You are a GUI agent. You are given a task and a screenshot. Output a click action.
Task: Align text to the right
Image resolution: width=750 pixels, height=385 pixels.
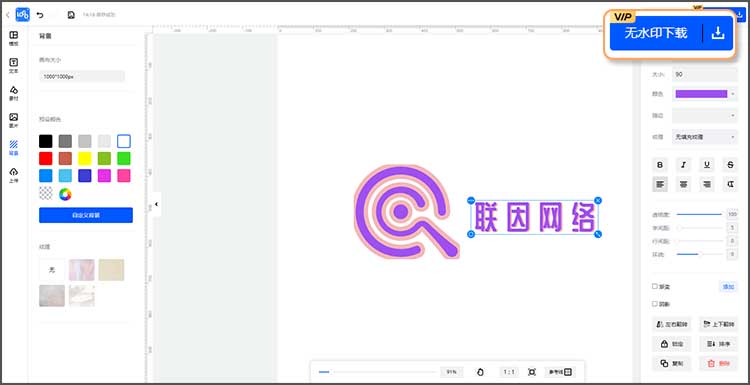coord(707,184)
